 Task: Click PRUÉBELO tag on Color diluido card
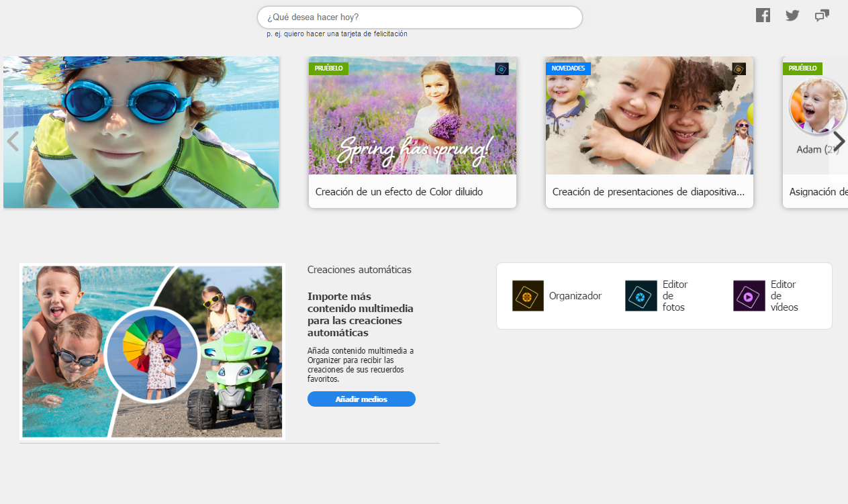[328, 68]
